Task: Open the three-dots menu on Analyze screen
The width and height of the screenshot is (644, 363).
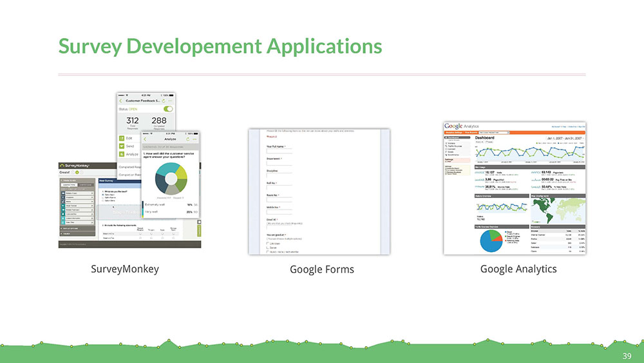Action: pyautogui.click(x=194, y=139)
